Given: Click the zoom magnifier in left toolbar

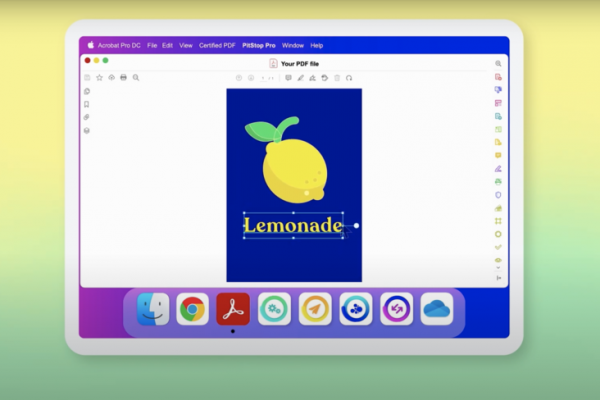Looking at the screenshot, I should (136, 77).
